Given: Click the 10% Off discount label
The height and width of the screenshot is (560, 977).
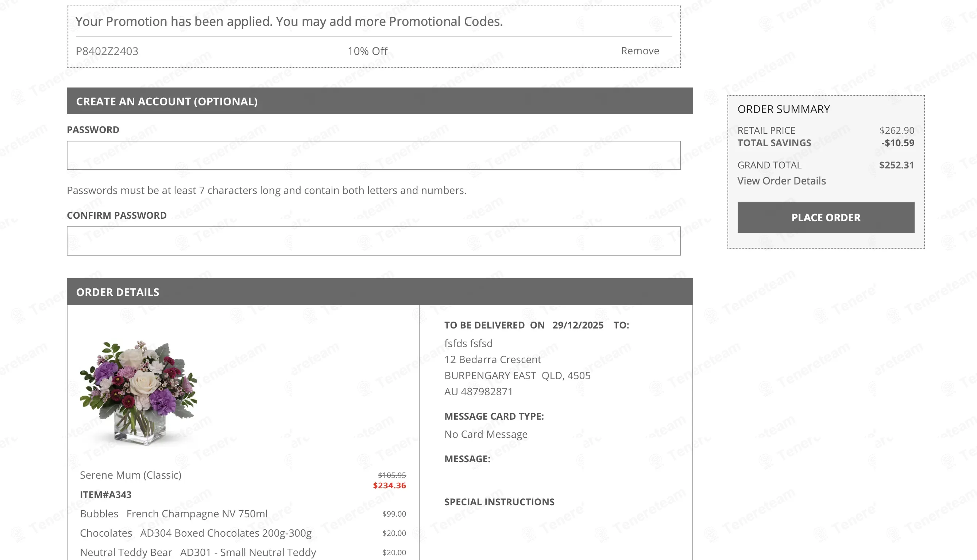Looking at the screenshot, I should point(367,51).
